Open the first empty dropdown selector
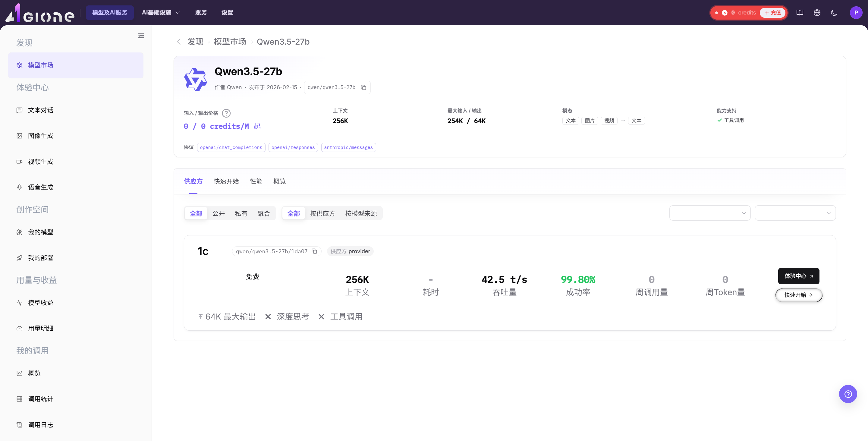 [x=710, y=213]
